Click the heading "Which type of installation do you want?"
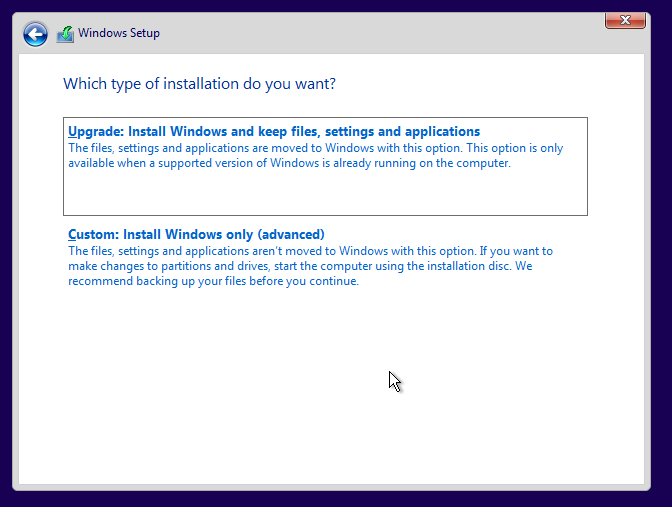Image resolution: width=672 pixels, height=507 pixels. coord(199,84)
